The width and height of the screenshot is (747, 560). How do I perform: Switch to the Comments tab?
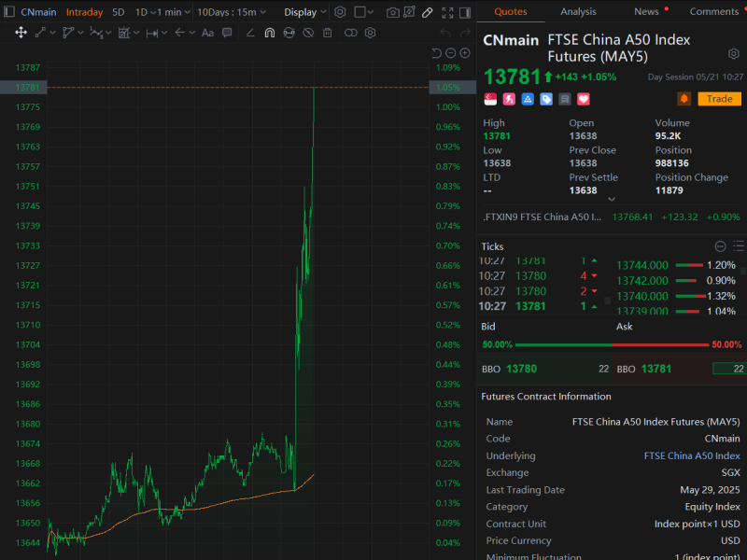coord(714,11)
